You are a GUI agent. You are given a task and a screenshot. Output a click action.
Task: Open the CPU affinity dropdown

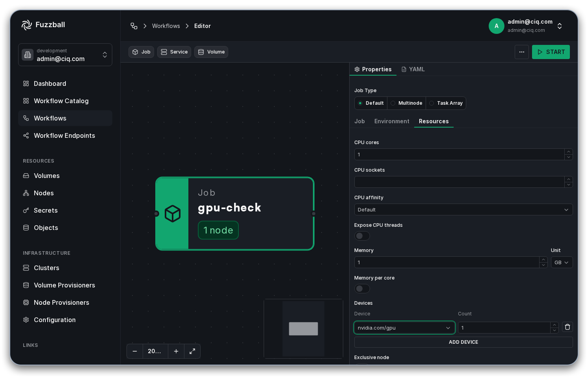[x=463, y=209]
